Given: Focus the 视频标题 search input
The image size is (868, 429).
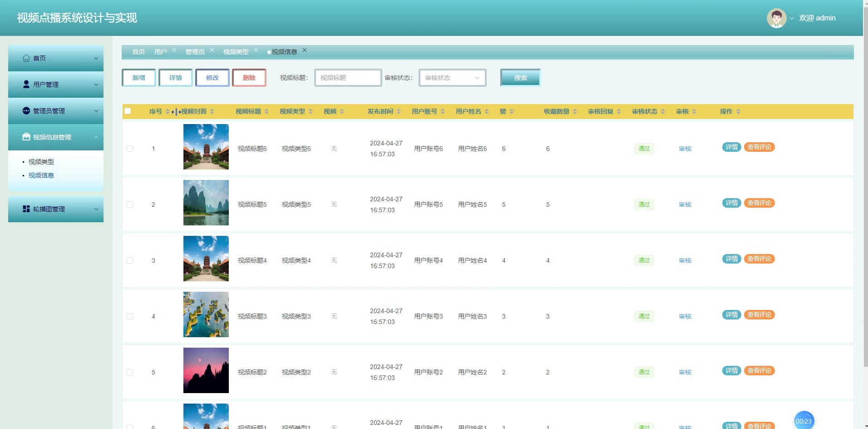Looking at the screenshot, I should pos(348,78).
